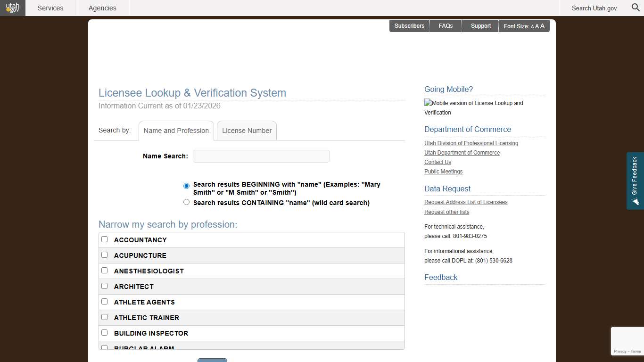
Task: Click the utah.gov logo
Action: click(x=12, y=8)
